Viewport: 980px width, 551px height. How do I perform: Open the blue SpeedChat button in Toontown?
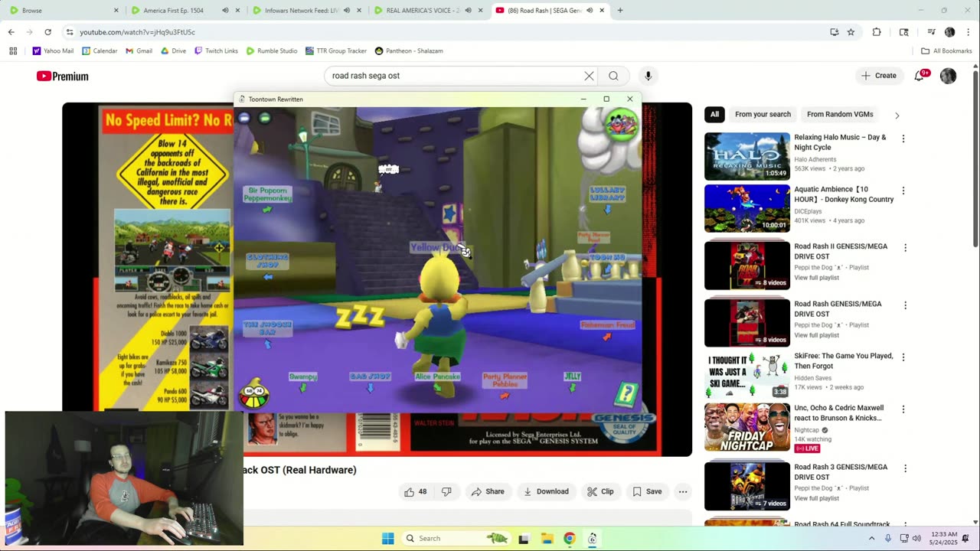(x=244, y=118)
